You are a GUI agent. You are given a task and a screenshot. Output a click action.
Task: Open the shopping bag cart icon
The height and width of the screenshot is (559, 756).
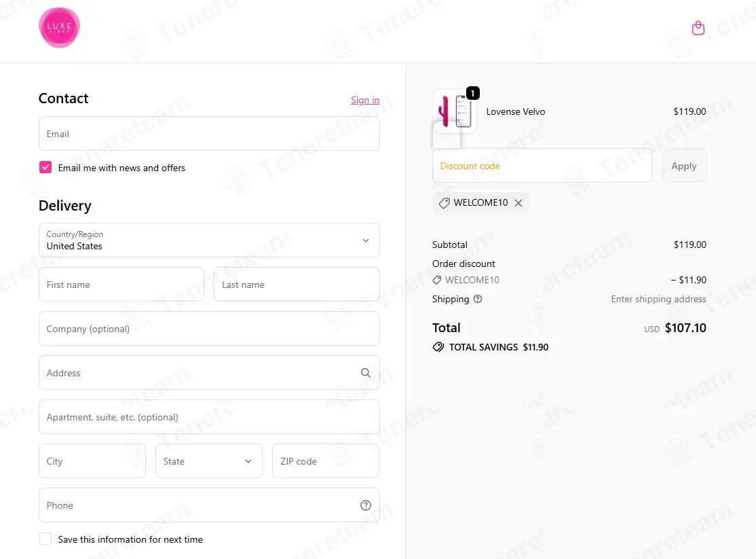coord(698,28)
